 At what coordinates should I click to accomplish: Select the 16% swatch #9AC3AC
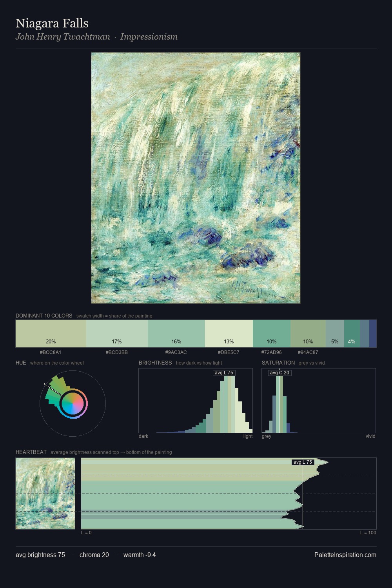(176, 334)
